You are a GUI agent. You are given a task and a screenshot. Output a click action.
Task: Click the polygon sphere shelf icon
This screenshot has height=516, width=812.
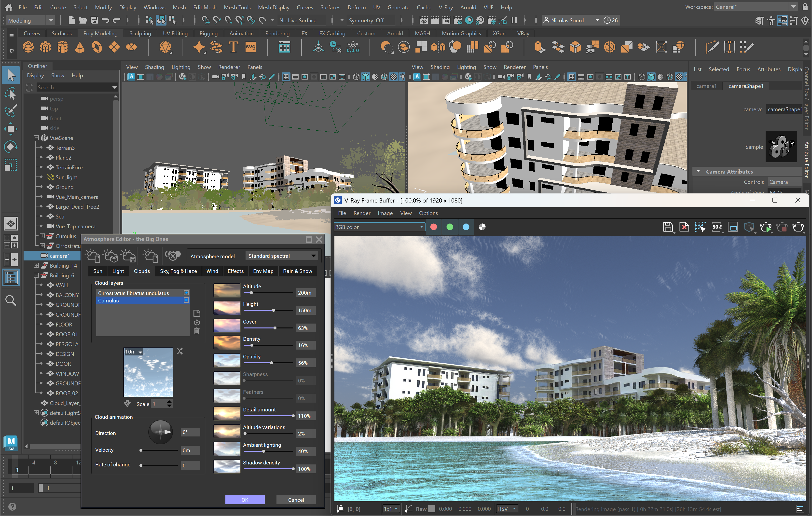[28, 47]
